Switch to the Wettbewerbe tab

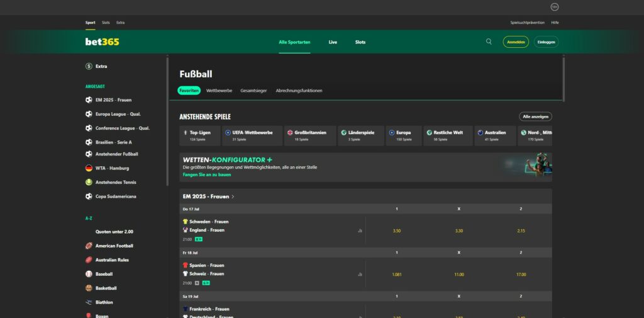[219, 91]
